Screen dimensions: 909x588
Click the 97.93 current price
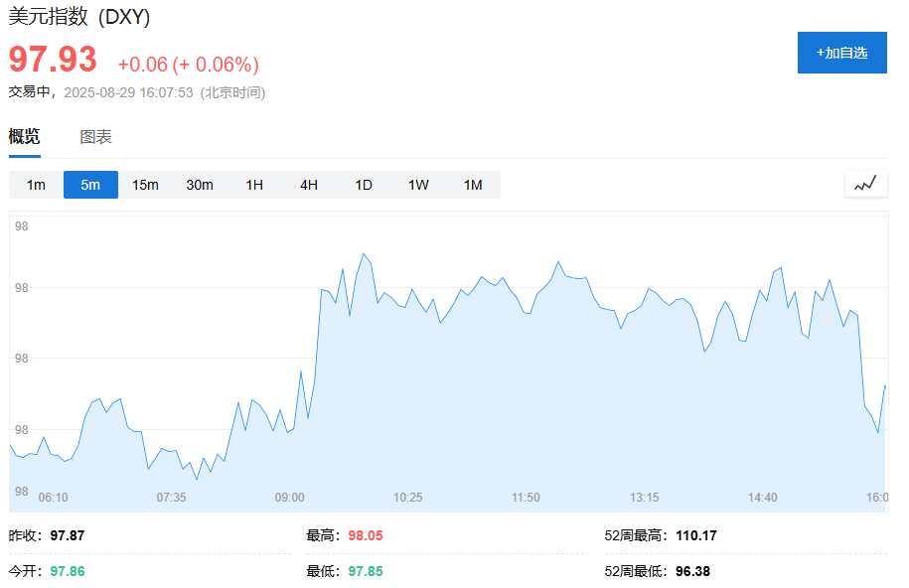tap(53, 60)
